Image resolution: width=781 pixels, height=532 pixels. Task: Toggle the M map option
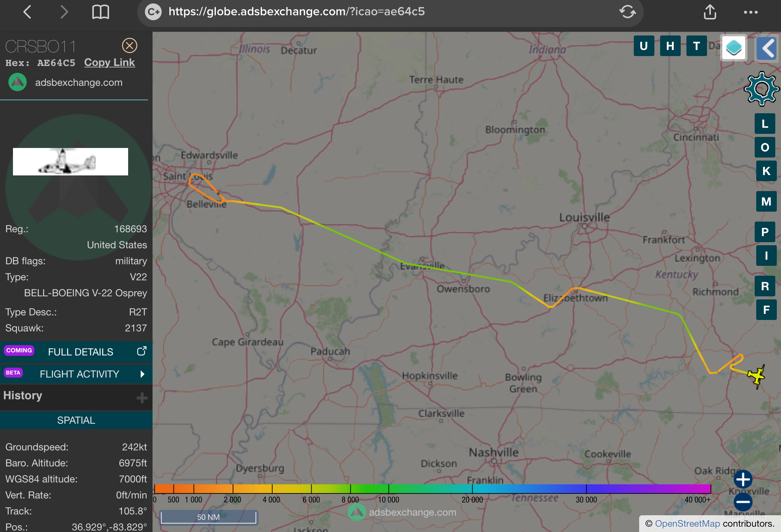point(766,201)
